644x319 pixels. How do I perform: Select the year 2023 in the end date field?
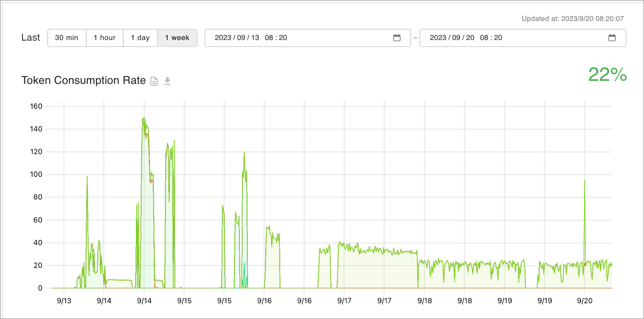[438, 38]
